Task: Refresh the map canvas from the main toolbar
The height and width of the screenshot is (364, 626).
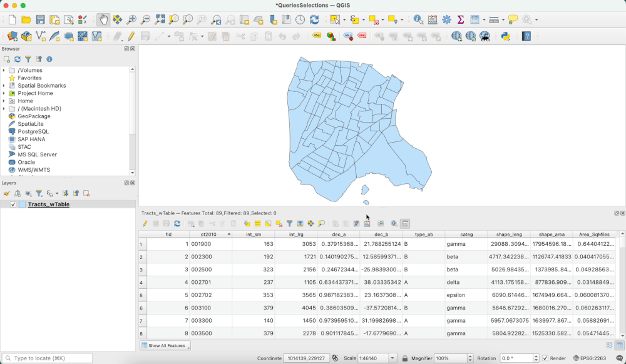Action: click(314, 19)
